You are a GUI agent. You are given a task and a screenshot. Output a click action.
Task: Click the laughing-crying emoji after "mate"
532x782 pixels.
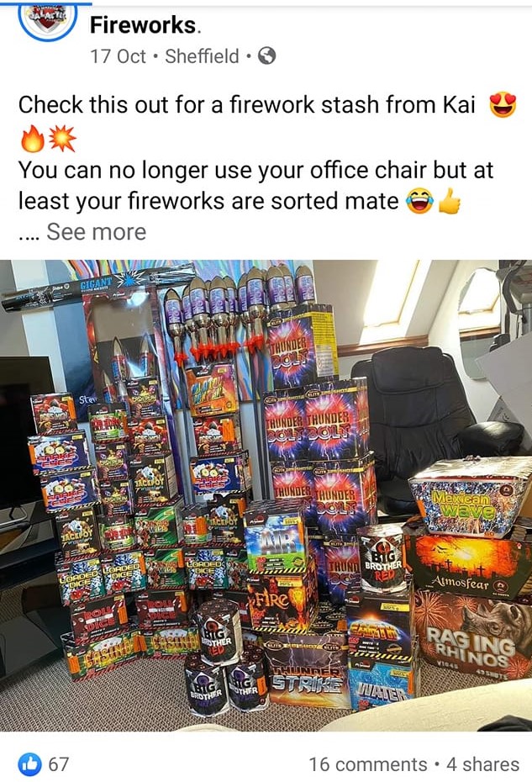pyautogui.click(x=419, y=202)
